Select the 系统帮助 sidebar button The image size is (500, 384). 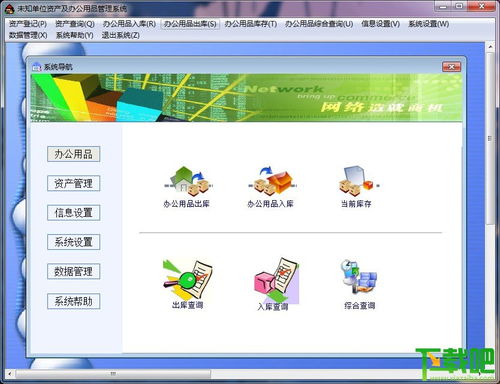73,301
